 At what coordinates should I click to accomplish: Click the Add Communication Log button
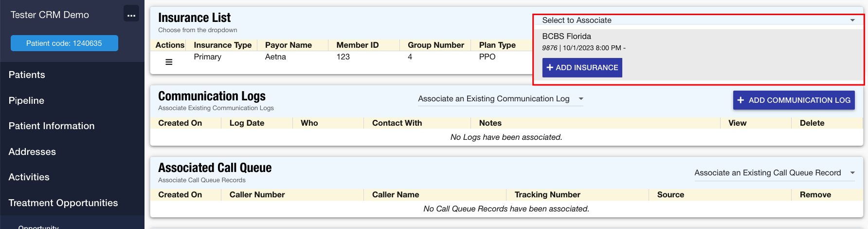pyautogui.click(x=794, y=100)
